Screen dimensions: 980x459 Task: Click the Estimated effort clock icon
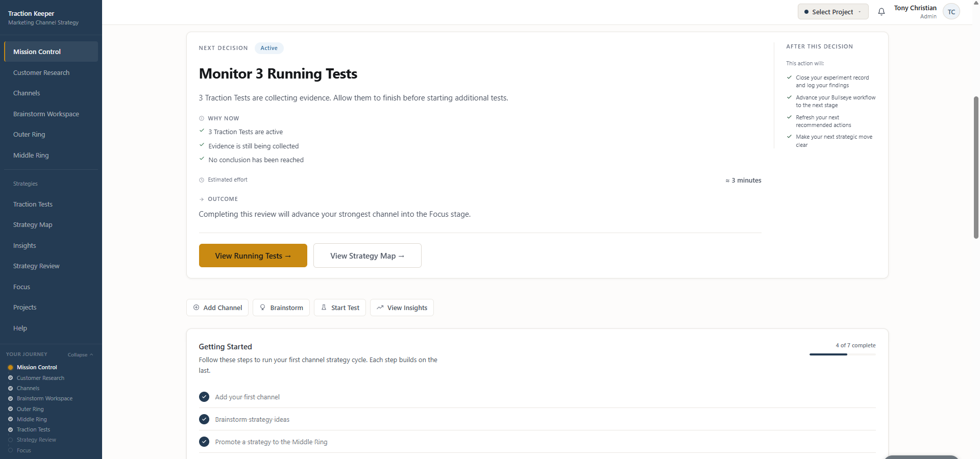click(202, 180)
